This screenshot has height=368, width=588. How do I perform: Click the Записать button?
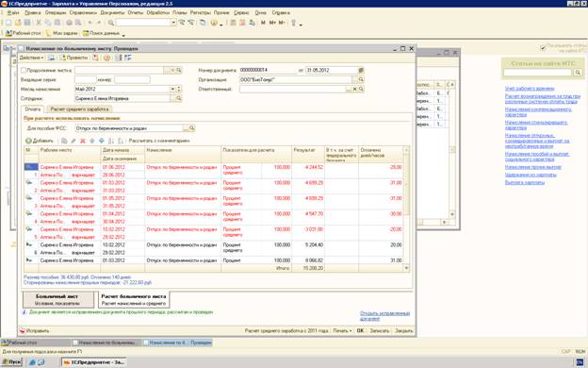[x=379, y=331]
